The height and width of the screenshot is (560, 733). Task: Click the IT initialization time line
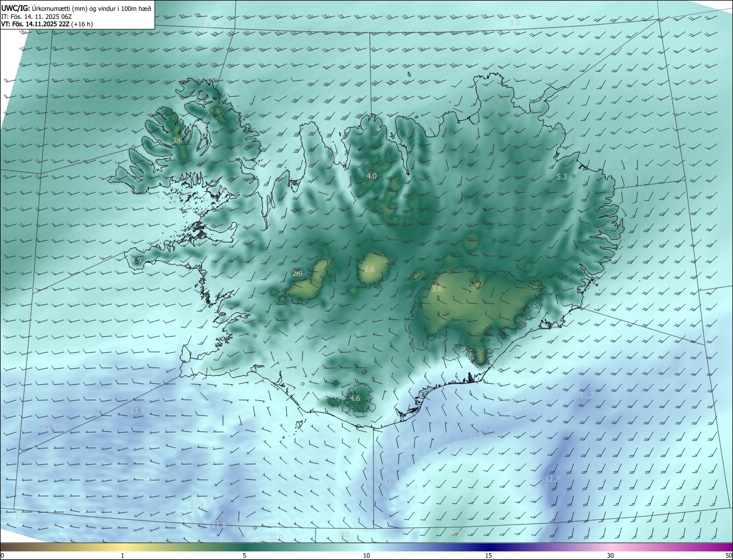pyautogui.click(x=37, y=17)
